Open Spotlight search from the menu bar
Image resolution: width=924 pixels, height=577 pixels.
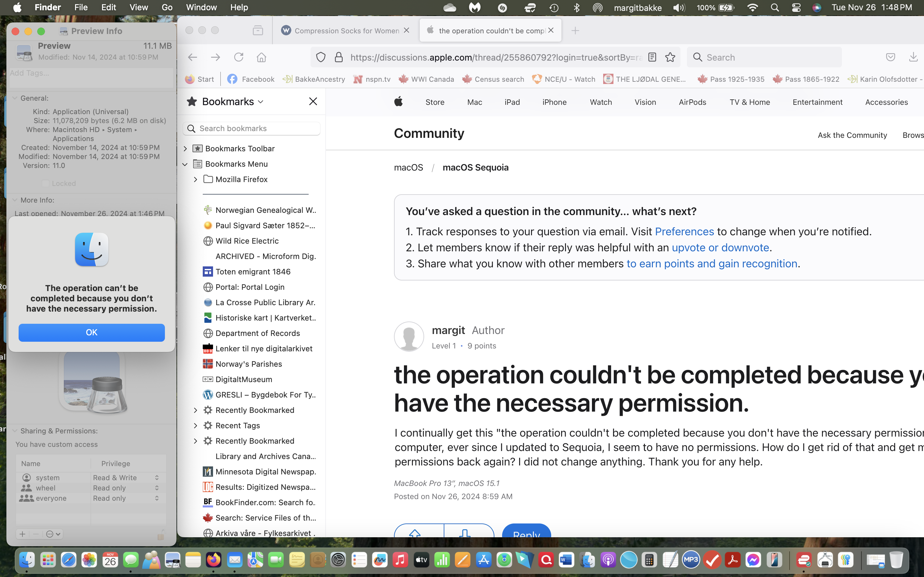point(775,7)
